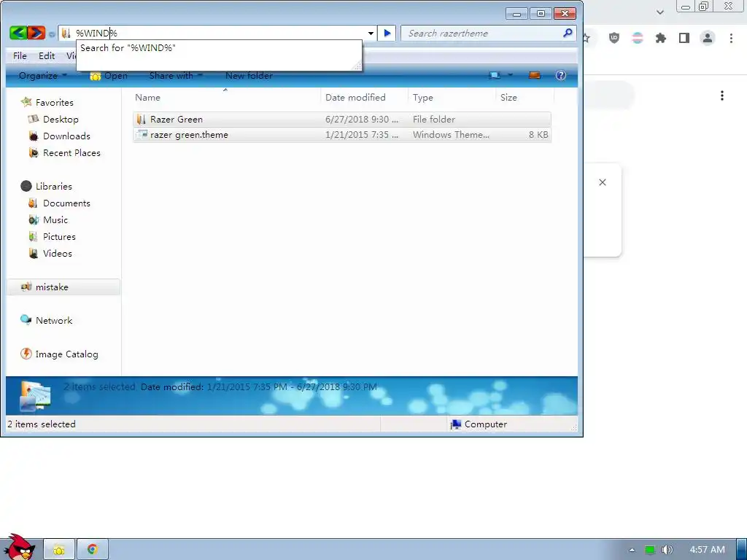The height and width of the screenshot is (560, 747).
Task: Open Recent Places under Favorites
Action: tap(71, 153)
